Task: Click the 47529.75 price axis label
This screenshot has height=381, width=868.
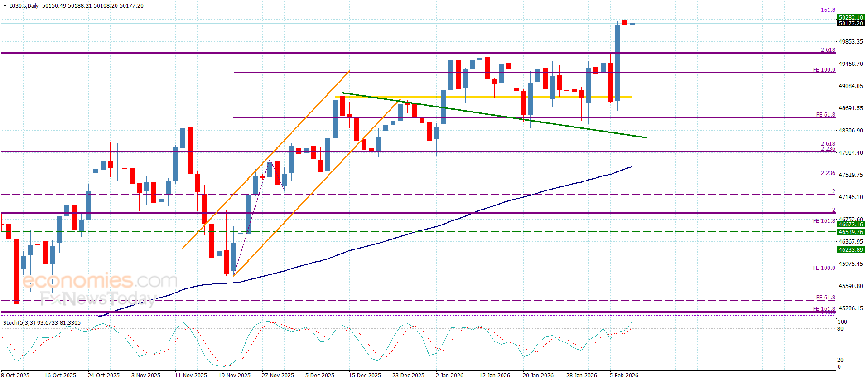Action: [x=851, y=175]
